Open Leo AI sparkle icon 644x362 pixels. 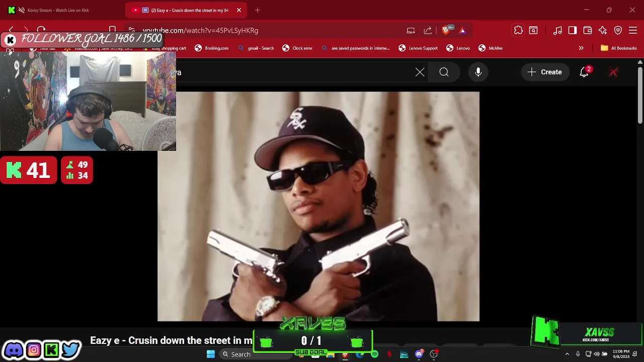(603, 30)
